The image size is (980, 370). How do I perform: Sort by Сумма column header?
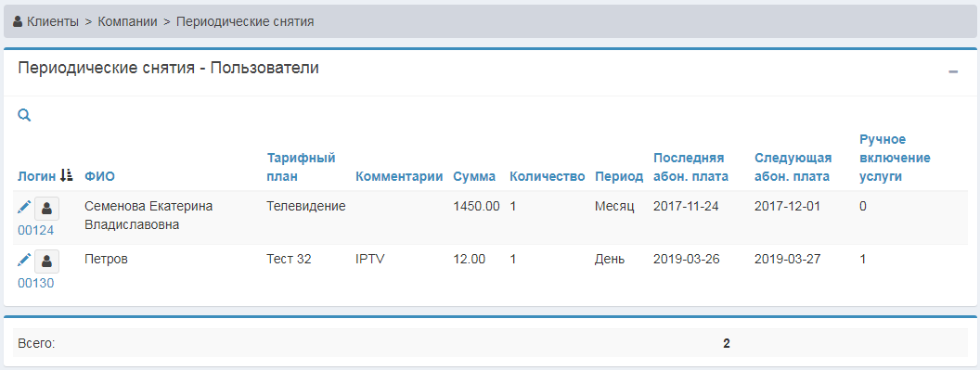point(474,176)
